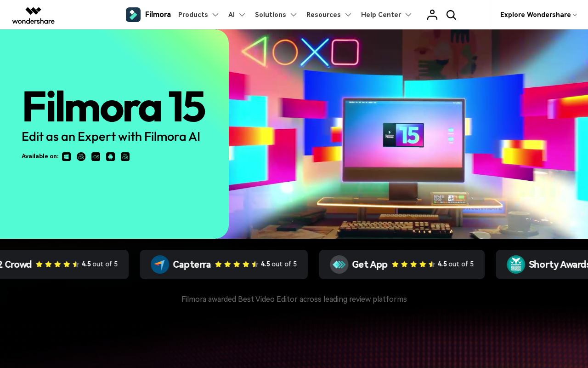The width and height of the screenshot is (588, 368).
Task: Expand the Solutions dropdown menu
Action: pyautogui.click(x=276, y=15)
